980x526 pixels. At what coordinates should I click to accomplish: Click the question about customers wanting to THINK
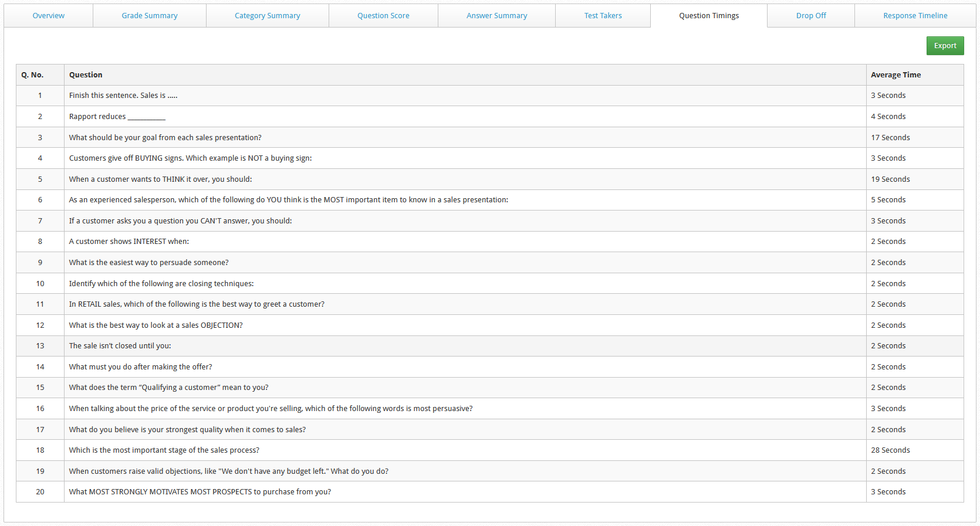click(160, 179)
